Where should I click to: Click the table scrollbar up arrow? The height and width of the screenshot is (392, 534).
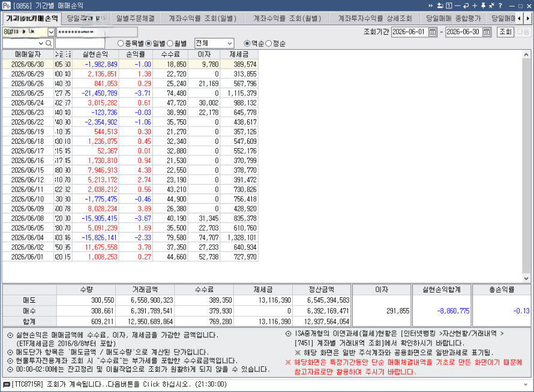point(526,55)
